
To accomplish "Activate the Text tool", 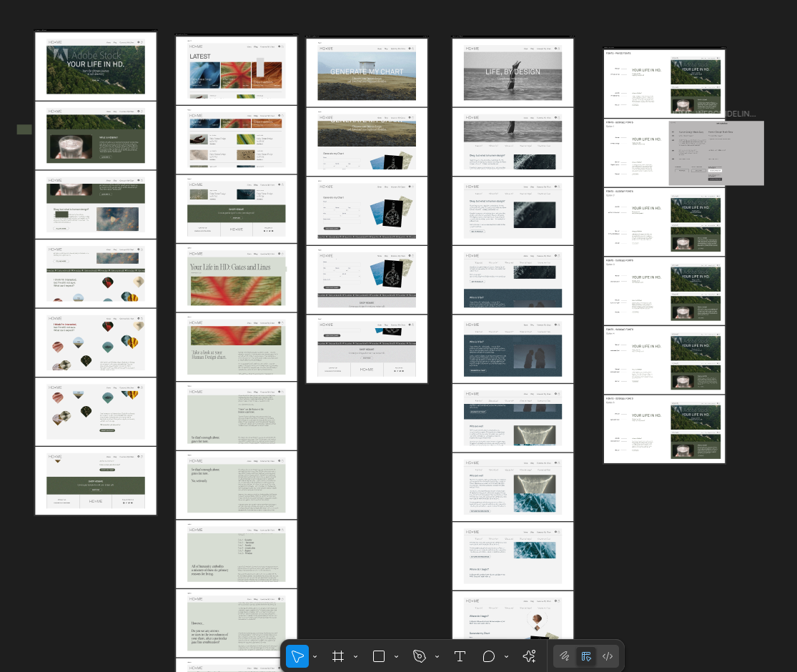I will pyautogui.click(x=460, y=656).
